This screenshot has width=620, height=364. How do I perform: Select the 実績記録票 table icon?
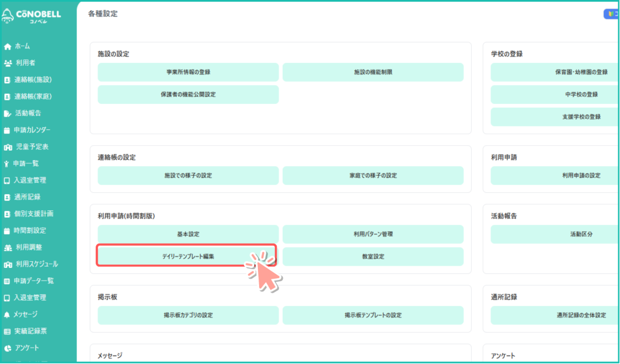pyautogui.click(x=7, y=331)
